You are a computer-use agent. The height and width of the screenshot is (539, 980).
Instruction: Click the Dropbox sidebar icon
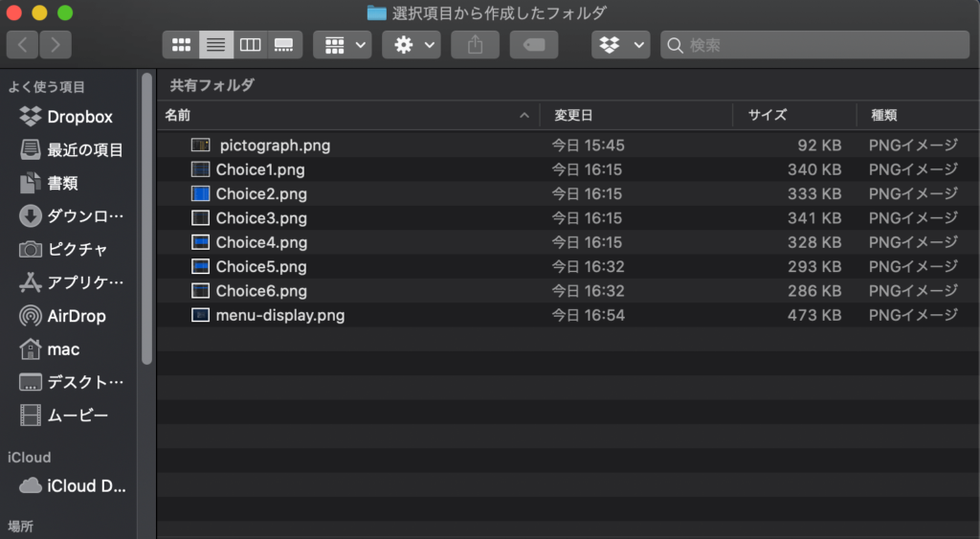30,116
